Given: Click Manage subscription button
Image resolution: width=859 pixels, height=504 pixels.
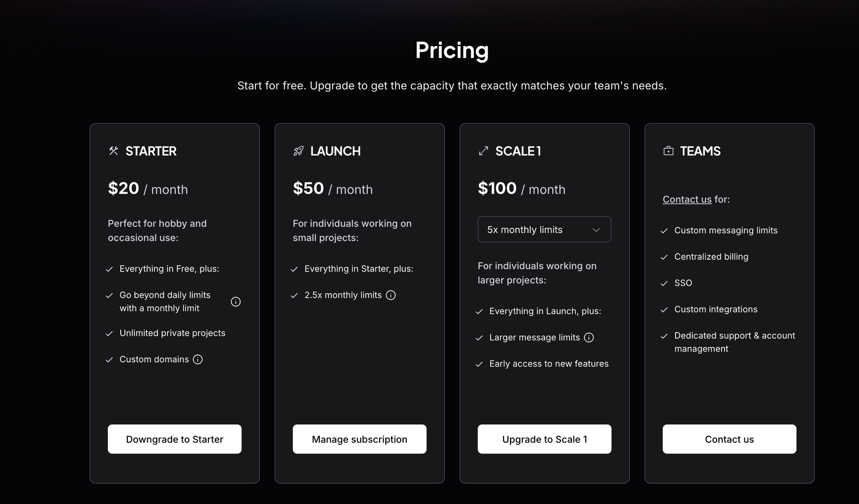Looking at the screenshot, I should pyautogui.click(x=359, y=439).
